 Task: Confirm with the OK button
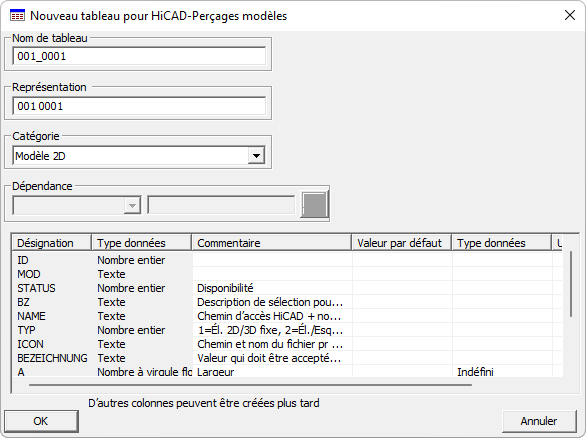pos(41,421)
